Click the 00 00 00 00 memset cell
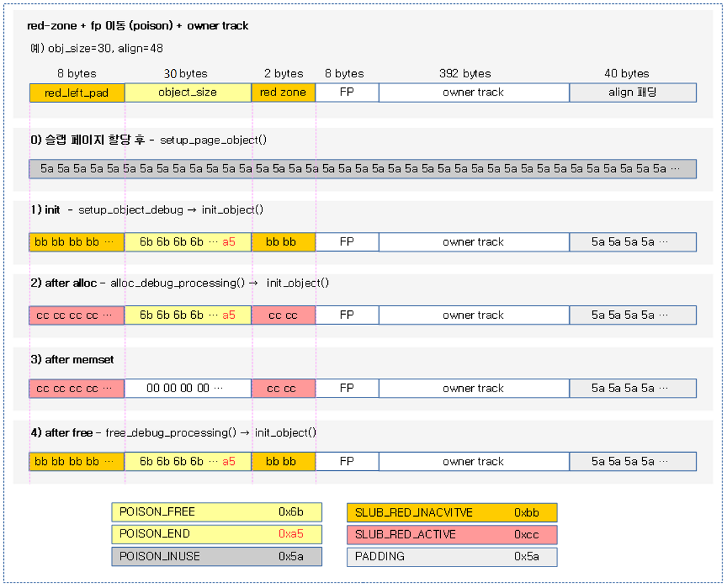This screenshot has width=727, height=588. pyautogui.click(x=188, y=388)
